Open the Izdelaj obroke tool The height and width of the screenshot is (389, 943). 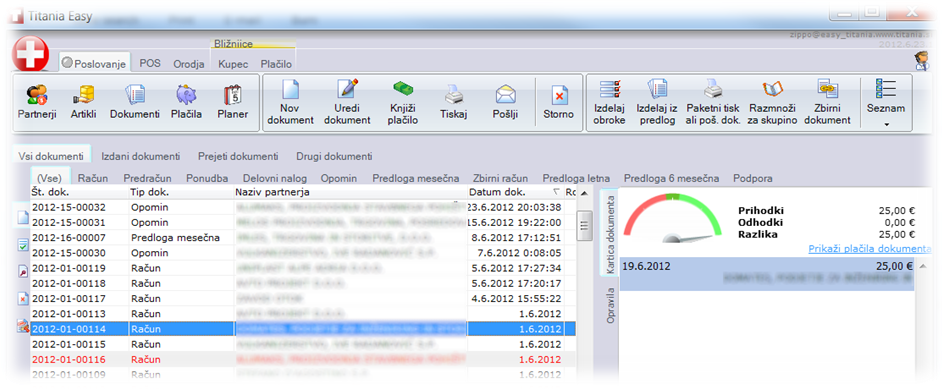609,103
